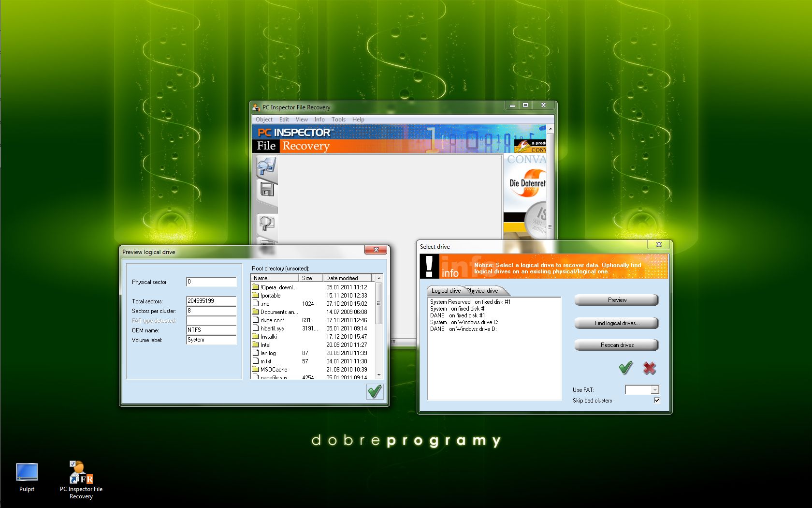
Task: Click the Documents an... folder icon
Action: click(x=256, y=312)
